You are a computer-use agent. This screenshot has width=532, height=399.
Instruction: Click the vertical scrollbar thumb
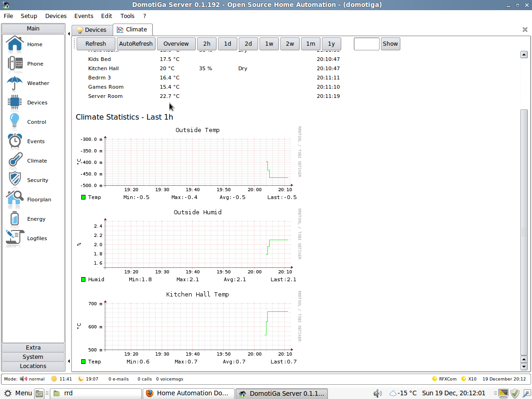coord(524,232)
